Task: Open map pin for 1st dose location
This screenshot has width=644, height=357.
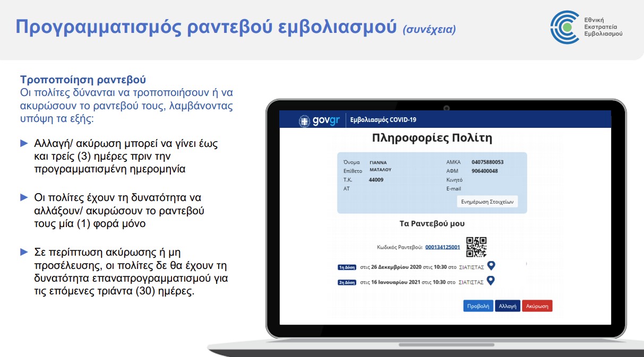Action: pyautogui.click(x=491, y=266)
